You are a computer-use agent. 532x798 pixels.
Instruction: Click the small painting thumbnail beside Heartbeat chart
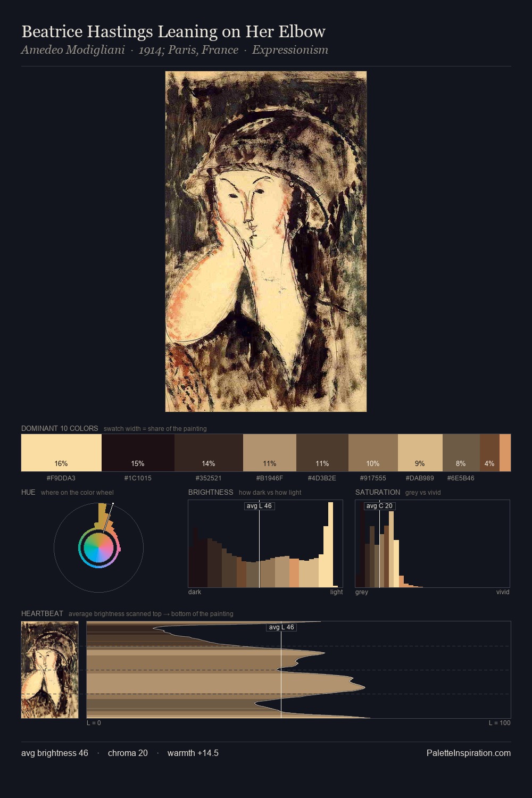tap(49, 670)
